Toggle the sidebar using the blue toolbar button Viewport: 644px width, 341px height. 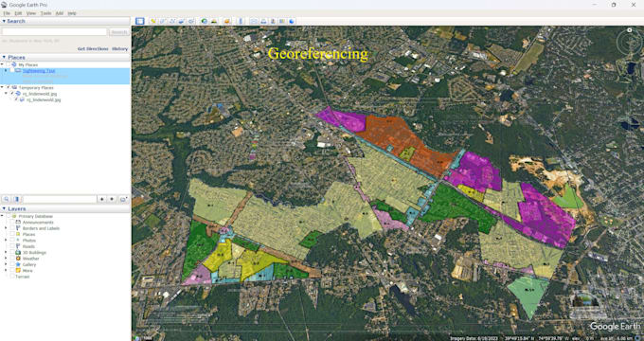[x=139, y=21]
